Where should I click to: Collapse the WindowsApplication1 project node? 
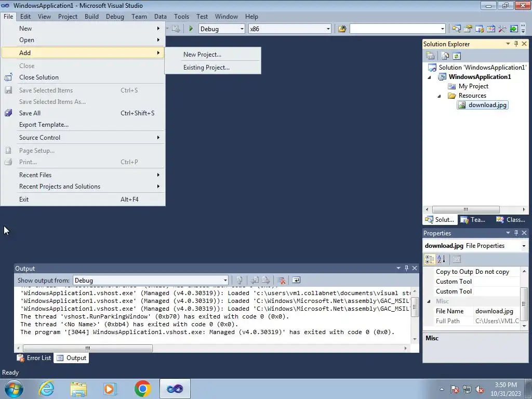(429, 77)
